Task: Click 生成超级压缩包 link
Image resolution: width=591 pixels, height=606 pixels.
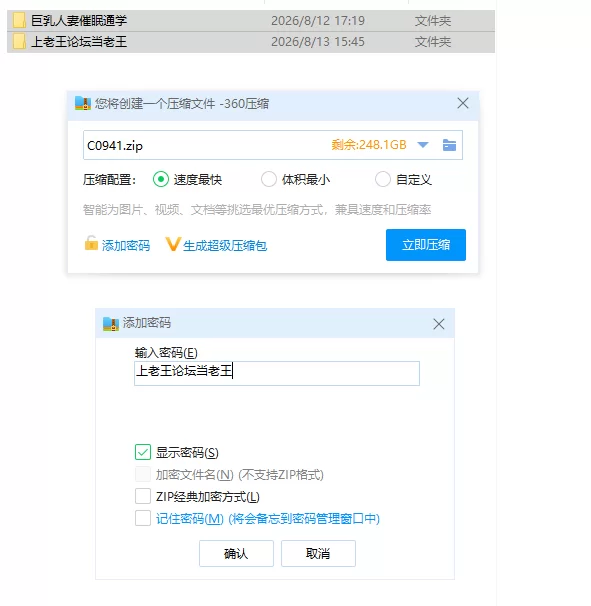Action: (x=225, y=245)
